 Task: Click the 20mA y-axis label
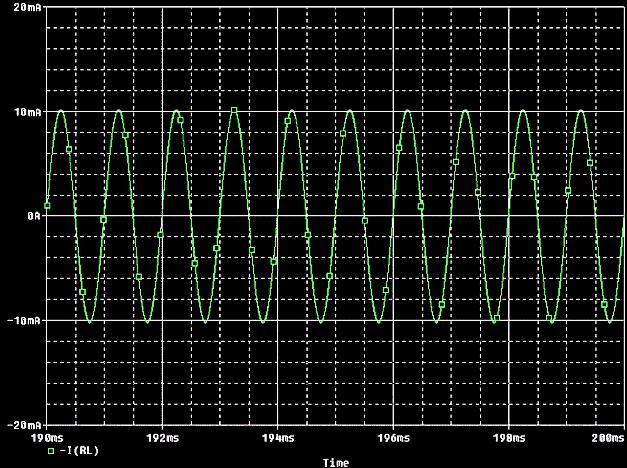tap(25, 6)
